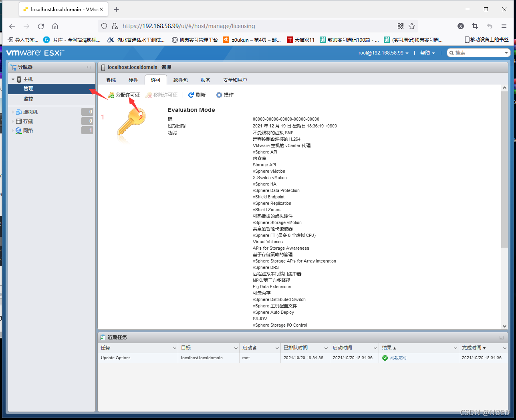This screenshot has width=516, height=420.
Task: Open the QR code icon in address bar
Action: pyautogui.click(x=401, y=26)
